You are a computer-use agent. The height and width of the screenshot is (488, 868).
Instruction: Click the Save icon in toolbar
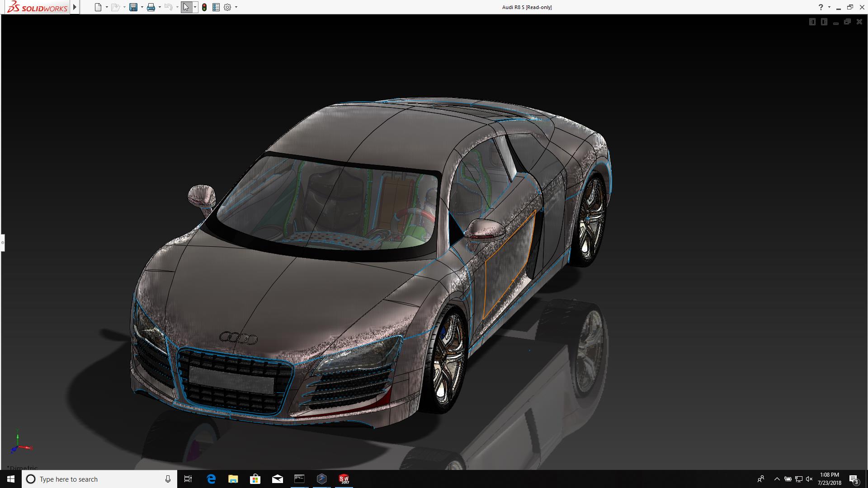[x=133, y=7]
